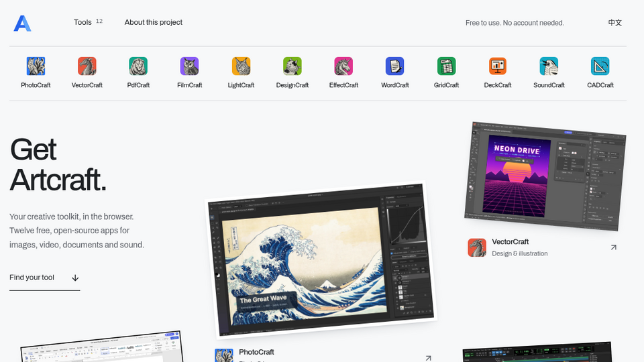Open the Tools menu
The image size is (644, 362).
click(x=83, y=23)
